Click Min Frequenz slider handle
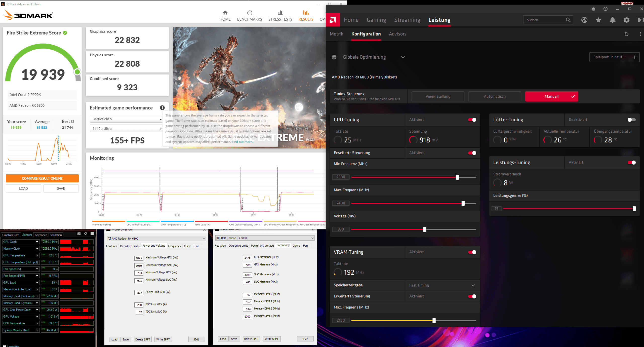Screen dimensions: 644x347 coord(457,177)
